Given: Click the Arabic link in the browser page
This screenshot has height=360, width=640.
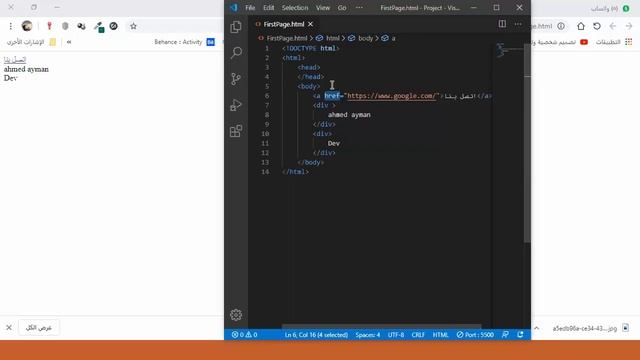Looking at the screenshot, I should (15, 60).
